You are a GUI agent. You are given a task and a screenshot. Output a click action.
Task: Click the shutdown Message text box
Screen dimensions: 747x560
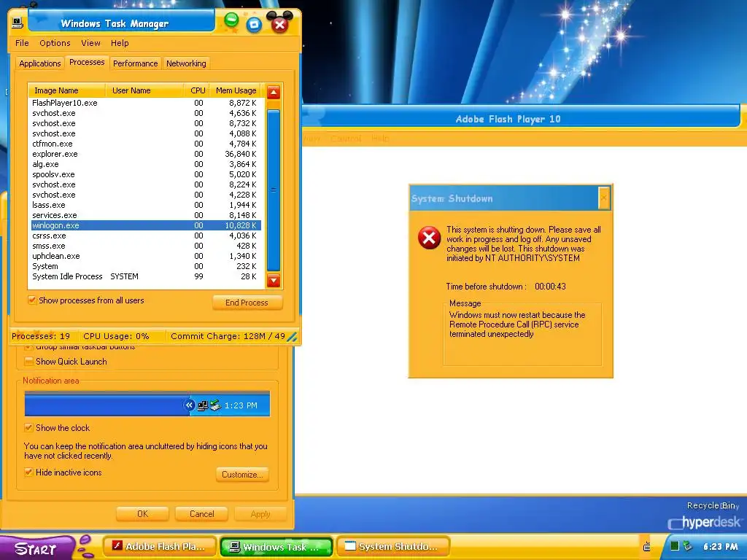click(522, 334)
